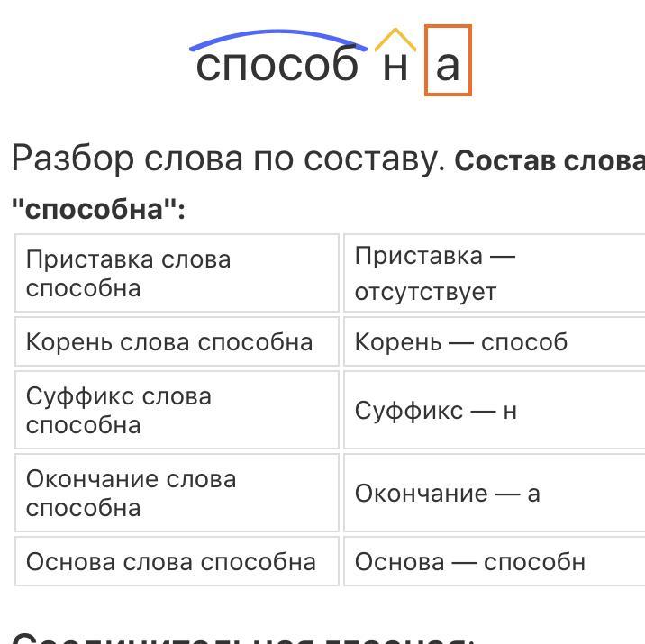Click the blue root arc over способ
The height and width of the screenshot is (644, 645).
pos(277,40)
